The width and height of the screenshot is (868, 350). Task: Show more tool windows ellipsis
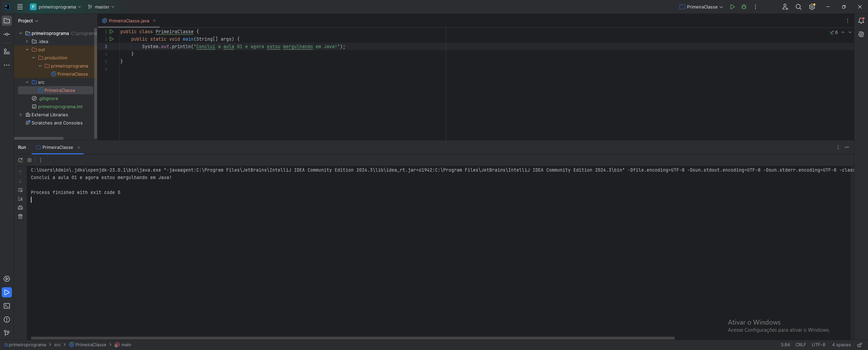click(x=7, y=65)
